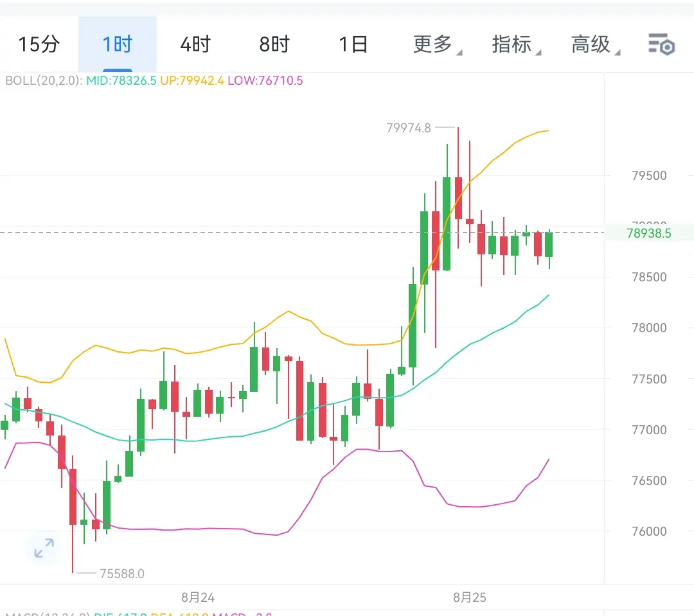Open the 指标 indicators dropdown

[516, 44]
